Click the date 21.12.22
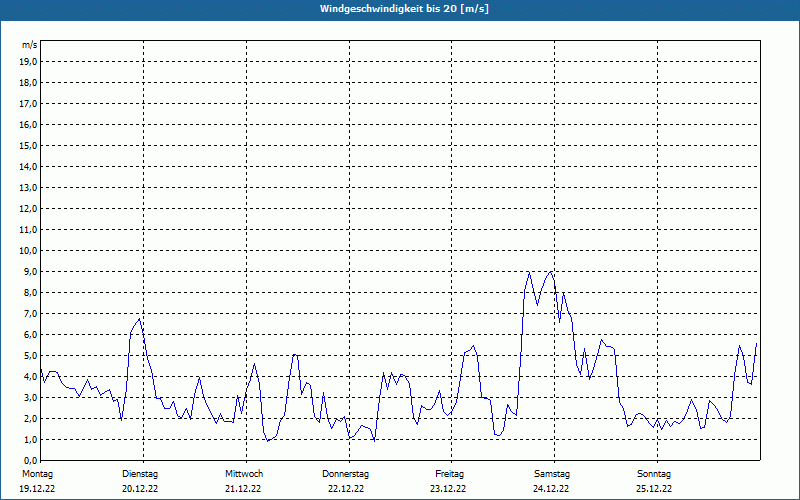 [243, 488]
